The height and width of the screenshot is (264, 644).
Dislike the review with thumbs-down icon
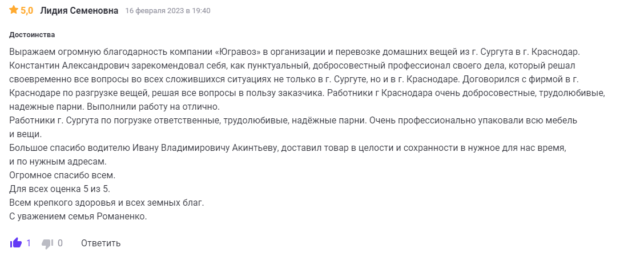[47, 243]
